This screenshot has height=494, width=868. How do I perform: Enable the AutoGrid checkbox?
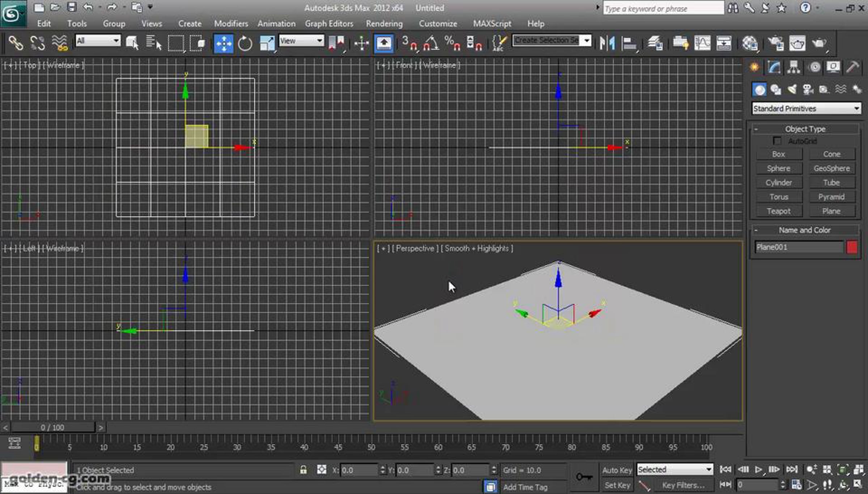click(x=776, y=141)
